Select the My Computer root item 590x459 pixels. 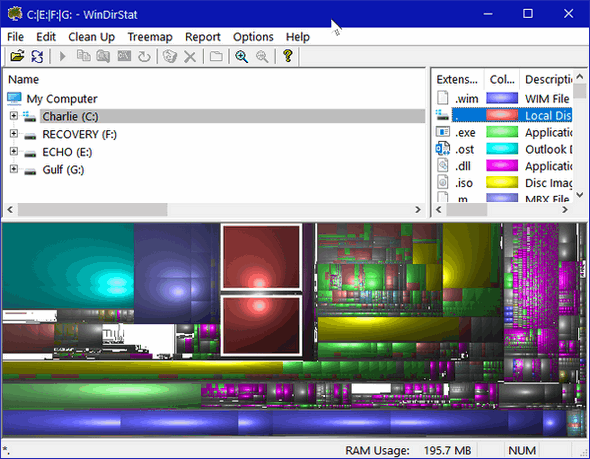tap(62, 99)
